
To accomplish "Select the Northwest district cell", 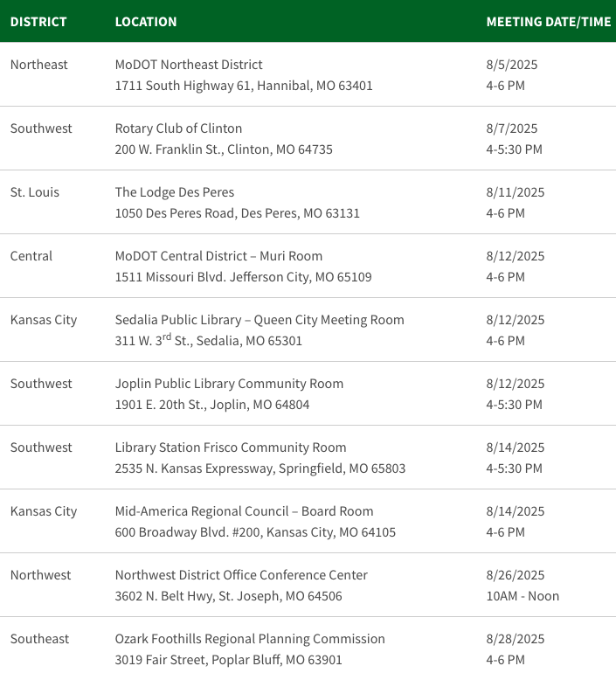I will pos(39,575).
